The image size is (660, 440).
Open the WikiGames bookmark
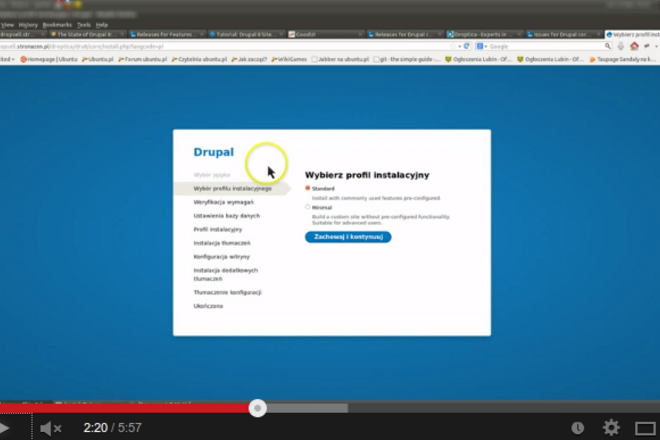(x=289, y=59)
